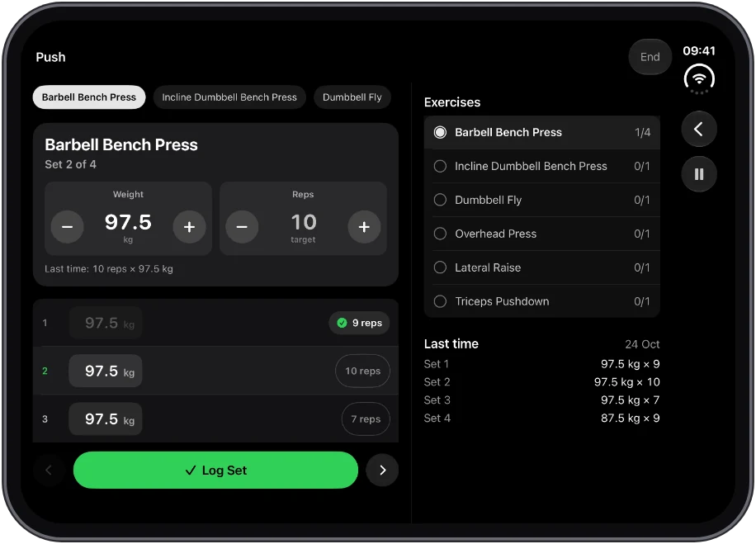Decrease weight with the minus button

[68, 227]
